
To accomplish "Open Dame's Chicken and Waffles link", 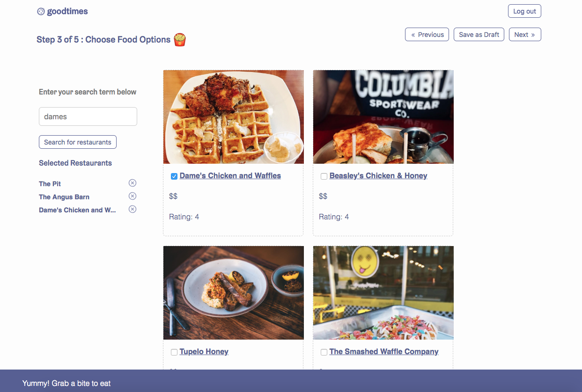I will pyautogui.click(x=230, y=176).
